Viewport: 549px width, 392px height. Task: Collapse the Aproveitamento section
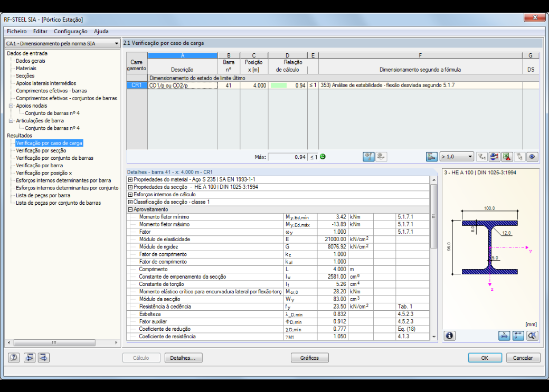click(x=130, y=209)
